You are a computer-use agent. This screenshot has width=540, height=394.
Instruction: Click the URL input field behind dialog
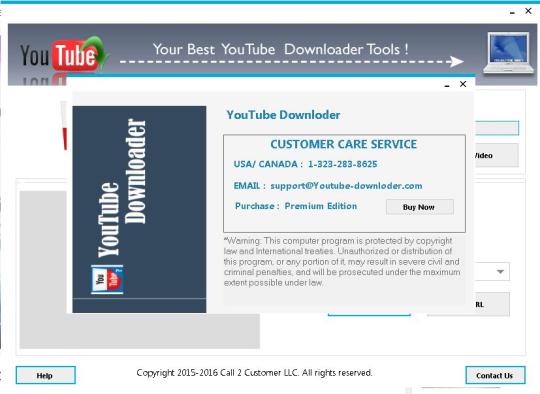(497, 128)
